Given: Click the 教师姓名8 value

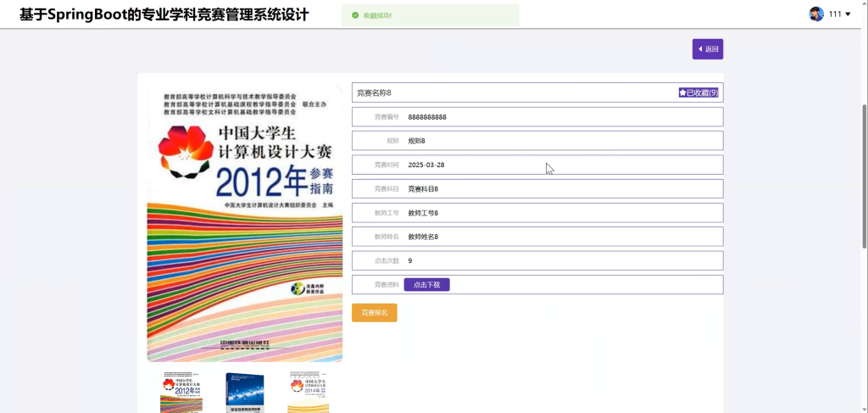Looking at the screenshot, I should (424, 237).
